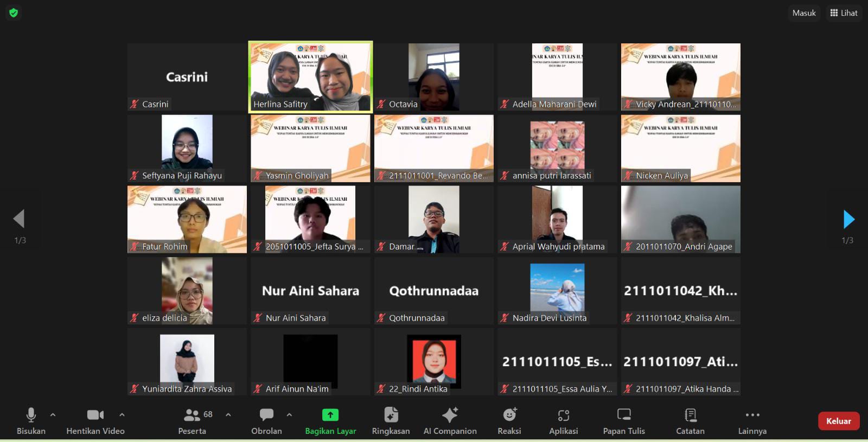This screenshot has height=442, width=868.
Task: Turn off camera with Hentikan Video
Action: [95, 415]
